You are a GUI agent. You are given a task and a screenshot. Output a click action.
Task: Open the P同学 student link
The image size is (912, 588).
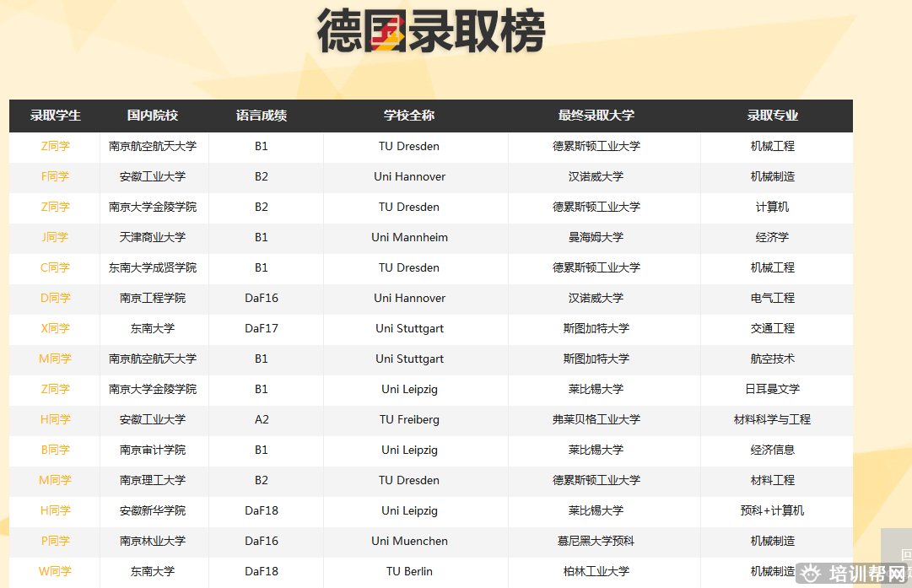pyautogui.click(x=56, y=541)
